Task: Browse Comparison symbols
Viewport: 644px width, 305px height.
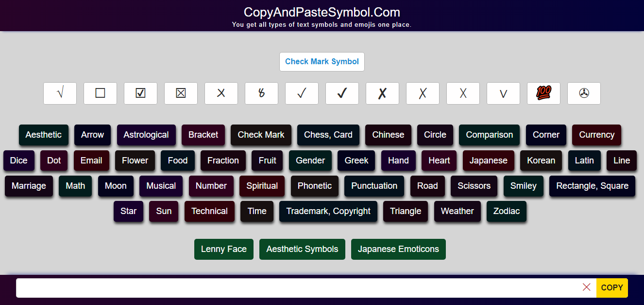Action: [490, 135]
